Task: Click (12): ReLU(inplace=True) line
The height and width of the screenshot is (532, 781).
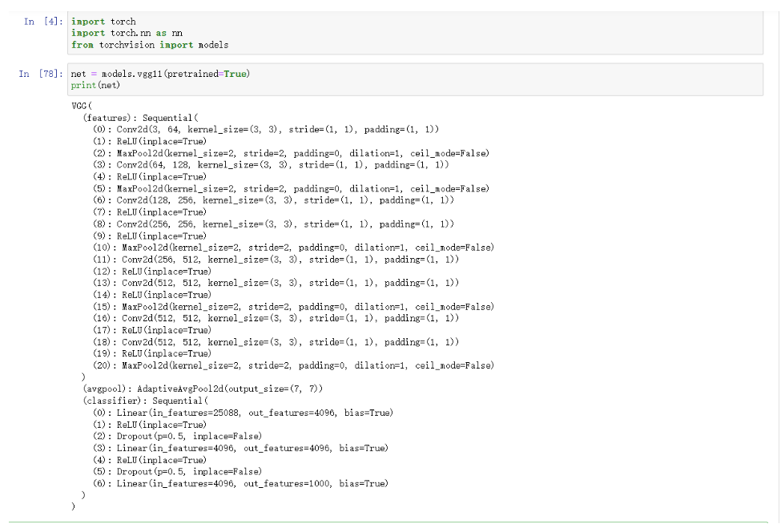Action: pyautogui.click(x=152, y=272)
